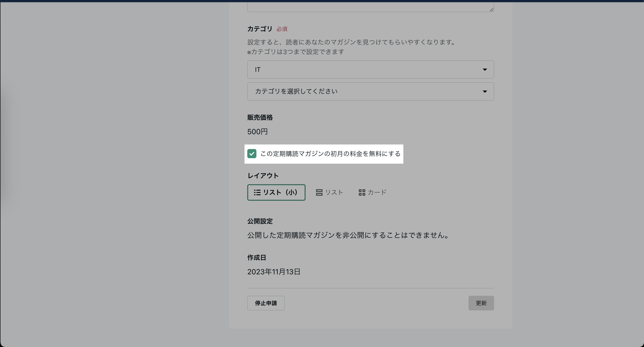
Task: Select the カード layout option
Action: tap(373, 192)
